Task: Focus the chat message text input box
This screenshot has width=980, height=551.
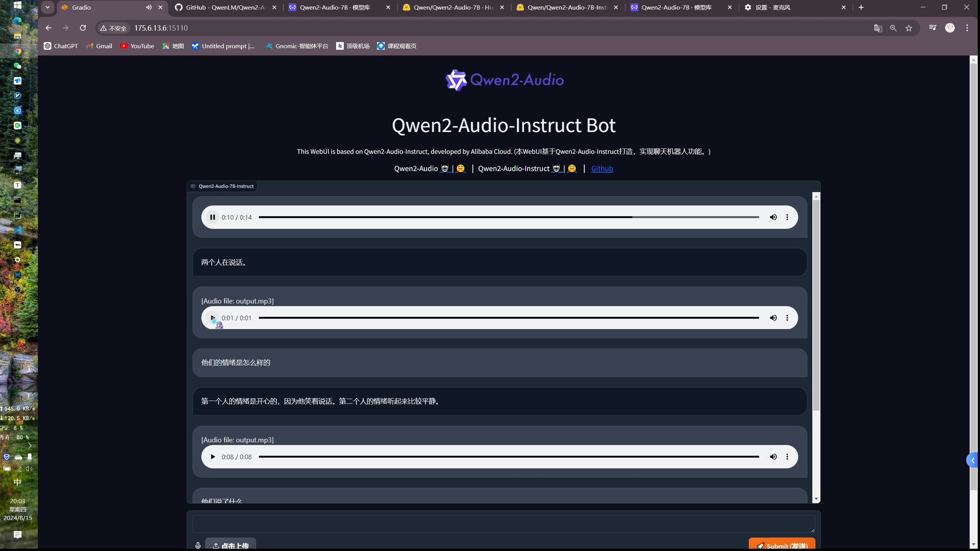Action: click(504, 524)
